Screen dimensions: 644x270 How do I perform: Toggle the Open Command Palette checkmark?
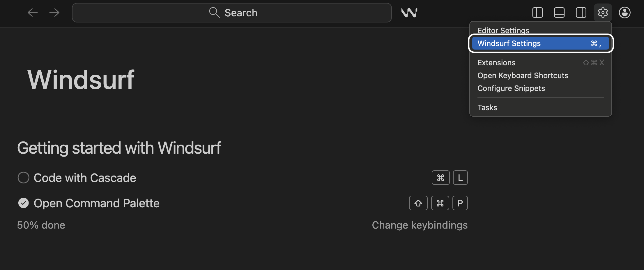click(24, 203)
